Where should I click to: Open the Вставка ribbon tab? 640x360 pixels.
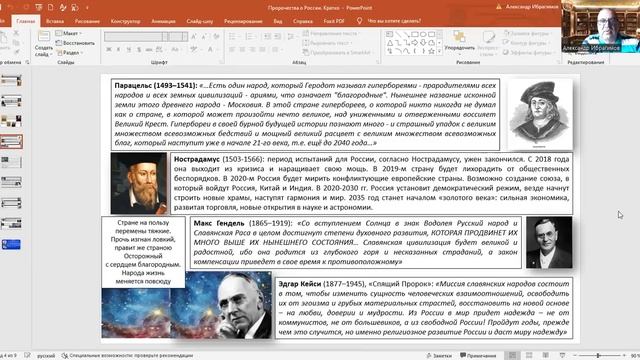pos(55,21)
